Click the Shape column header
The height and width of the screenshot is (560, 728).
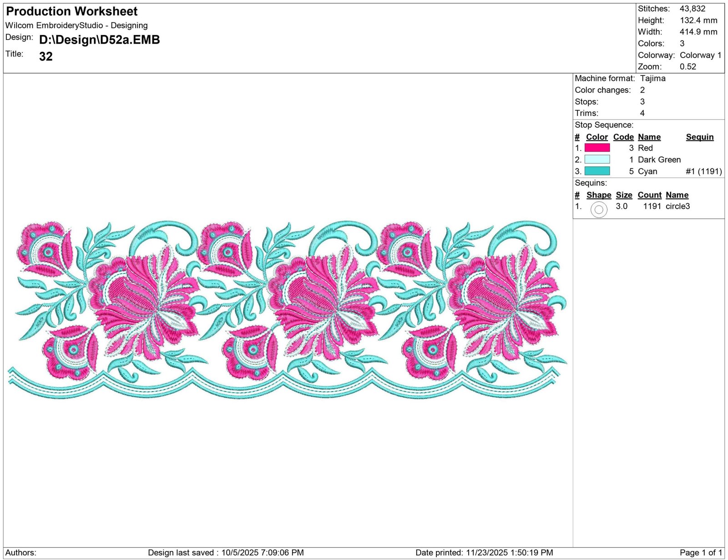pyautogui.click(x=599, y=195)
